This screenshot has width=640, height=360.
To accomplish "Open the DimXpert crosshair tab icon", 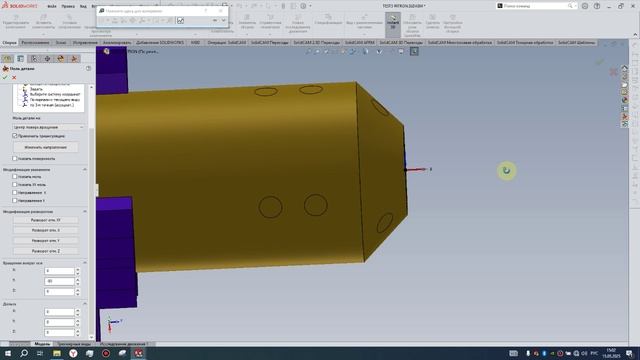I will pos(47,59).
